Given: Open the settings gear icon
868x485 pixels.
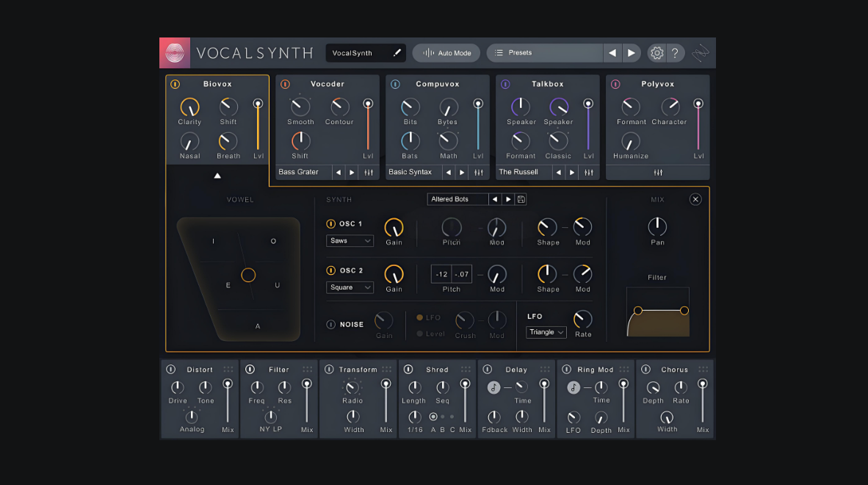Looking at the screenshot, I should 657,53.
